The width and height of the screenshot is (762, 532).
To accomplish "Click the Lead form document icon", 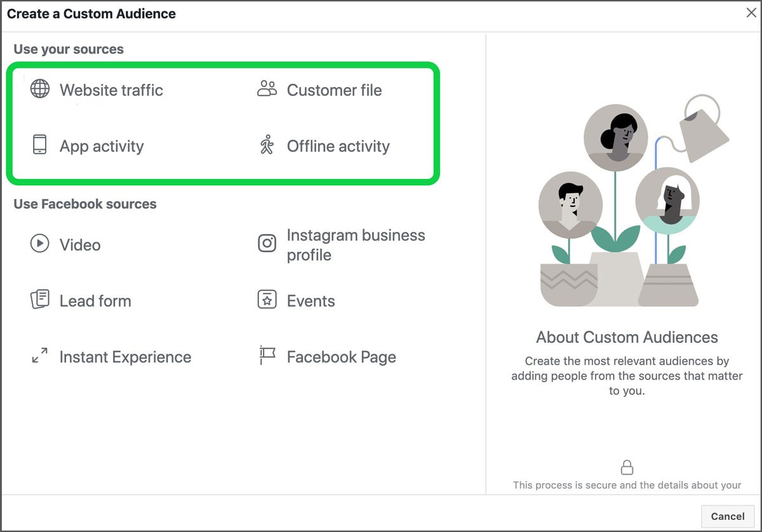I will point(39,300).
